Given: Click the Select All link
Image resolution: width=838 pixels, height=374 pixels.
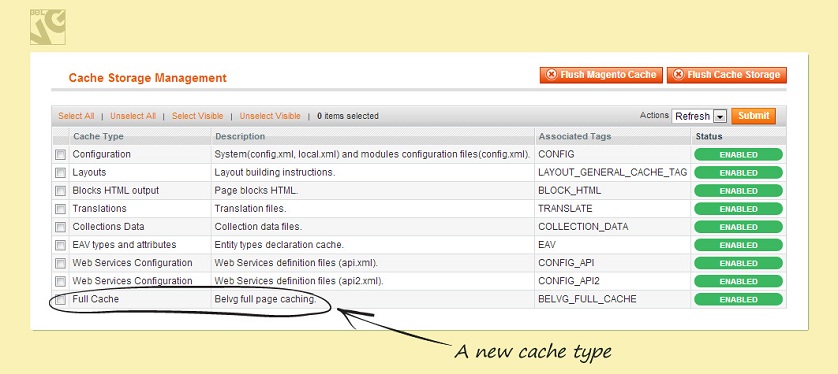Looking at the screenshot, I should [76, 116].
